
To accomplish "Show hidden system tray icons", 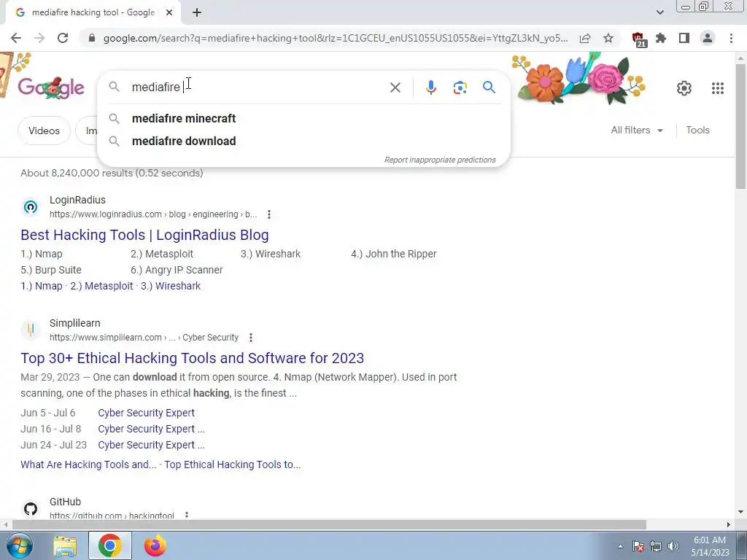I will (620, 546).
